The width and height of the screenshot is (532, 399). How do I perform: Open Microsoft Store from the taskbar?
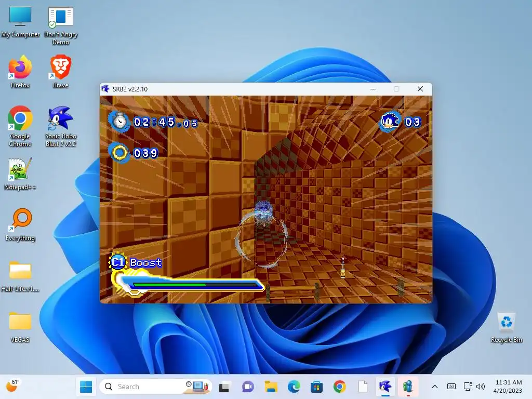(316, 387)
